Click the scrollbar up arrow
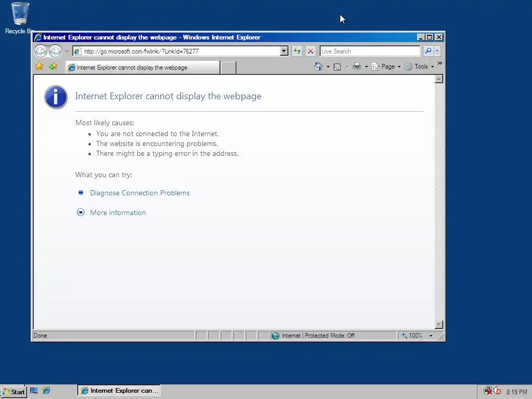 (x=438, y=79)
